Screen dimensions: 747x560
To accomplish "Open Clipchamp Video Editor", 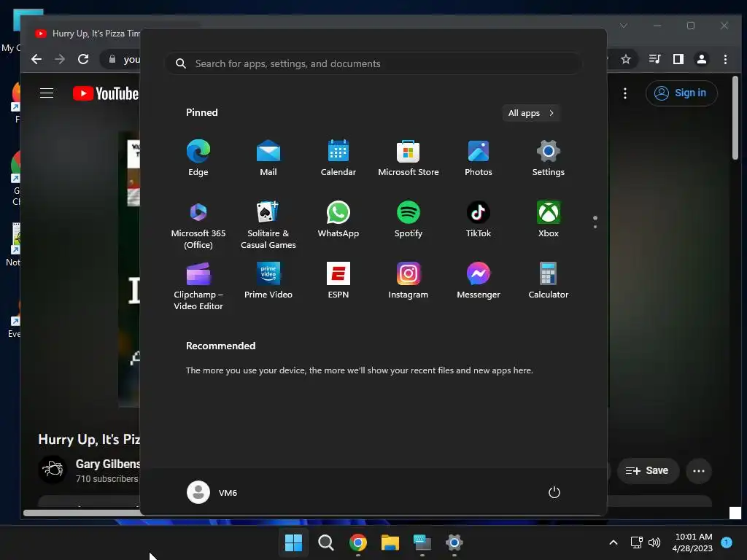I will point(198,286).
